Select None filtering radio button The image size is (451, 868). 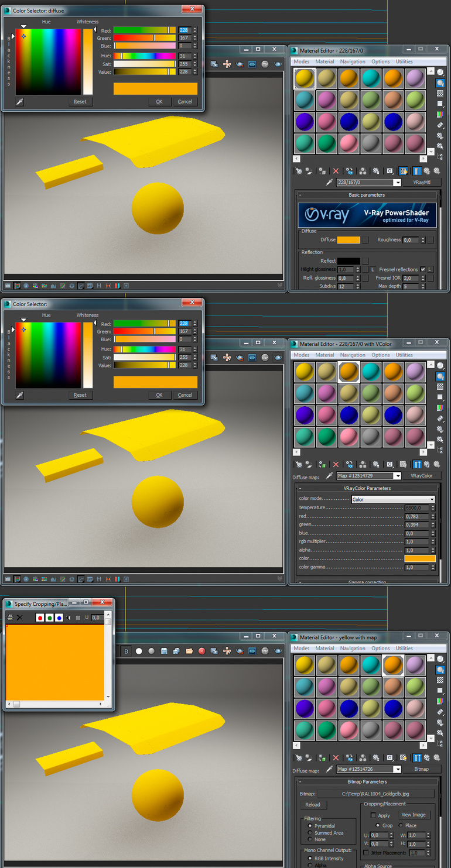click(x=310, y=839)
